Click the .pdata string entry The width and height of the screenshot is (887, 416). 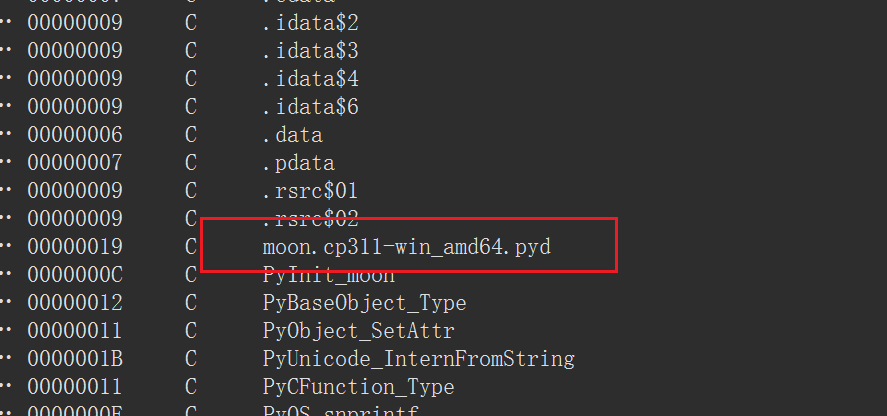coord(297,162)
